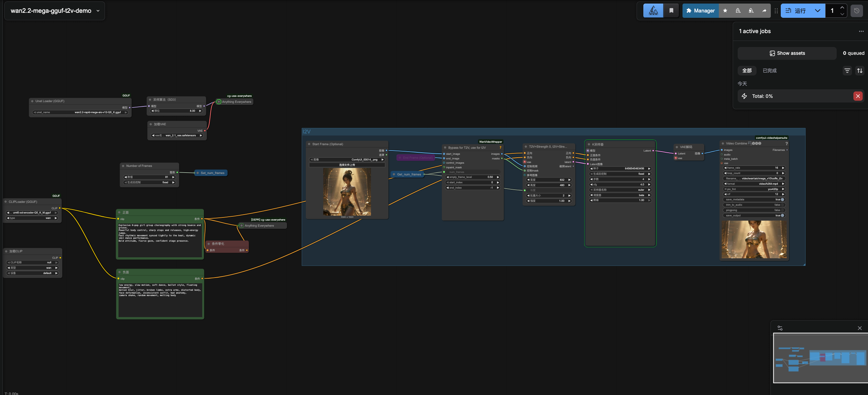Select the 全部 tab
The height and width of the screenshot is (395, 868).
pyautogui.click(x=747, y=70)
